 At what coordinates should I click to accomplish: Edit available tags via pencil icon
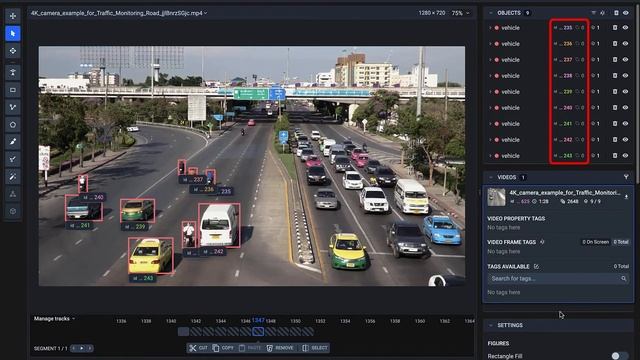click(536, 267)
